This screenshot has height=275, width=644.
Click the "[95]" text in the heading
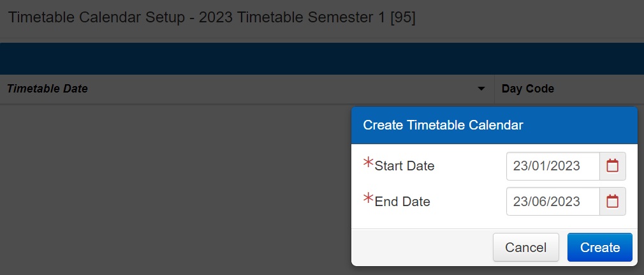click(x=402, y=18)
